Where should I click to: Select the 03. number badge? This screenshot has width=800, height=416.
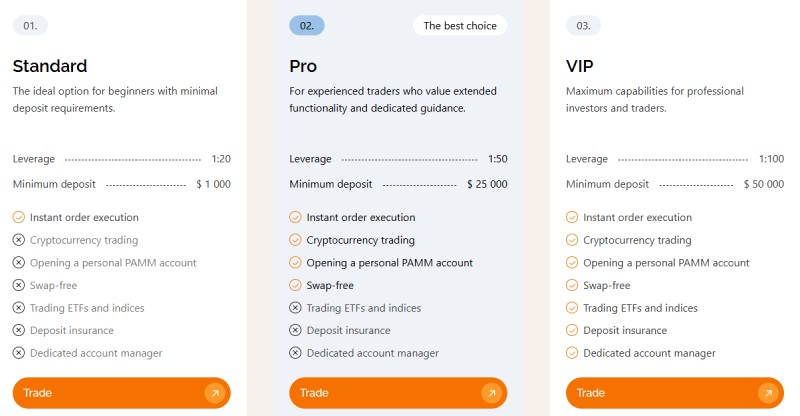tap(584, 25)
